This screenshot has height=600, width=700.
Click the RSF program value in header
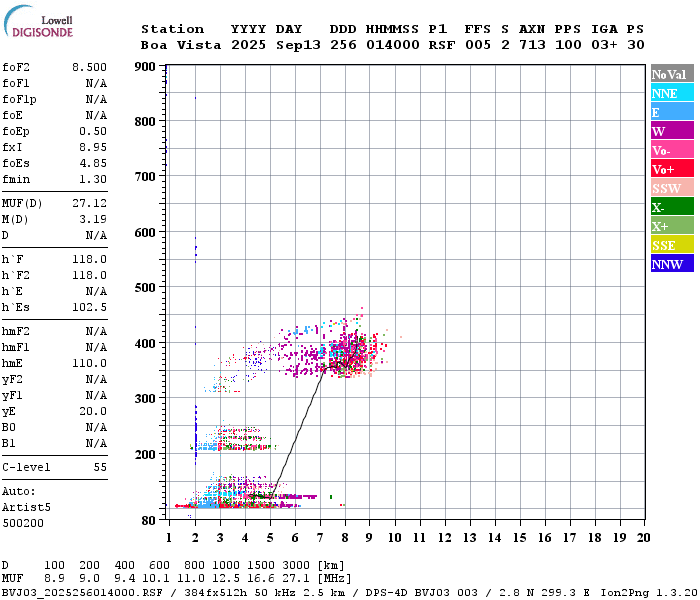(x=442, y=45)
